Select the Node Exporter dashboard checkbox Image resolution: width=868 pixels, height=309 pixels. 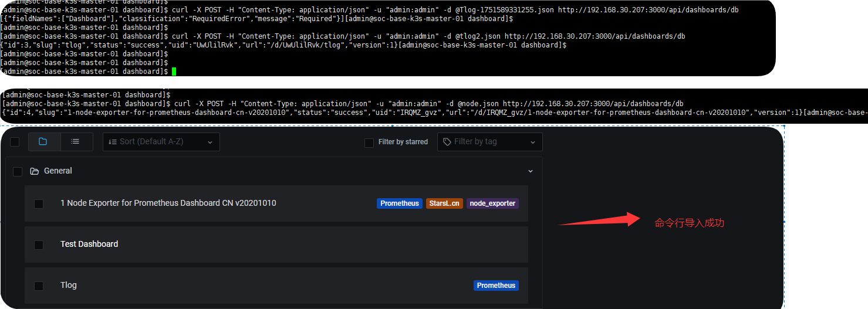point(39,204)
